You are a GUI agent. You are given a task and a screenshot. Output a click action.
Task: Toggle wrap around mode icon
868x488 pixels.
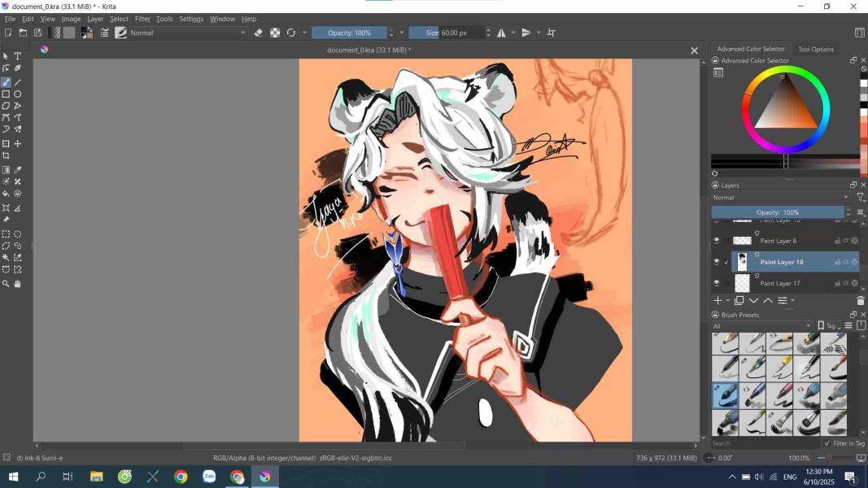551,33
